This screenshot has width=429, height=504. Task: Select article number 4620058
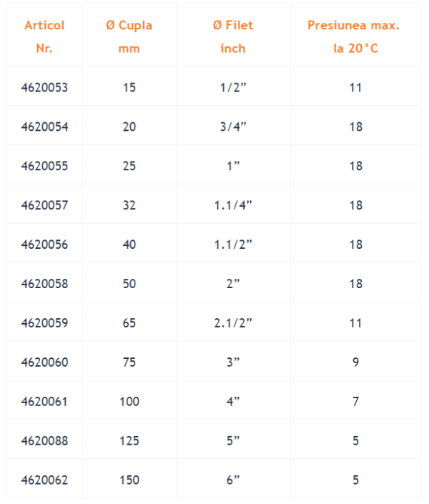point(44,284)
